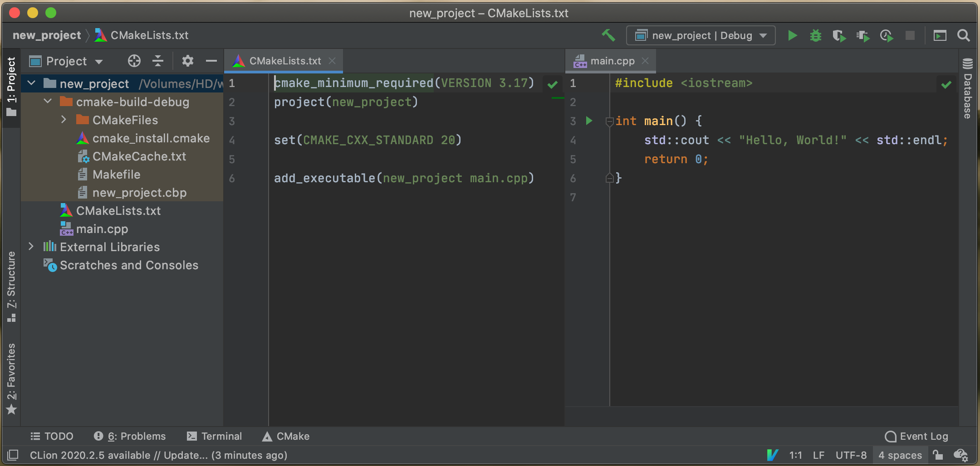Collapse all in Project panel
This screenshot has width=980, height=466.
158,61
